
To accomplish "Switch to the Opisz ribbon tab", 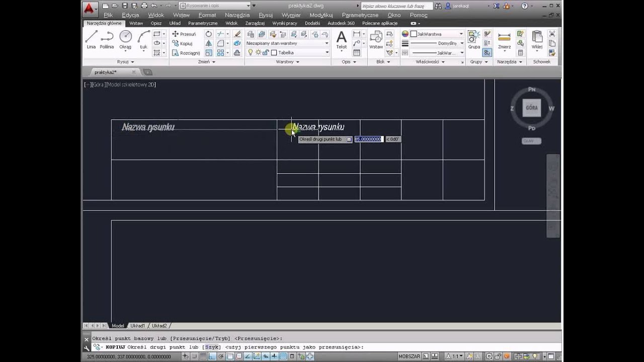I will [156, 23].
